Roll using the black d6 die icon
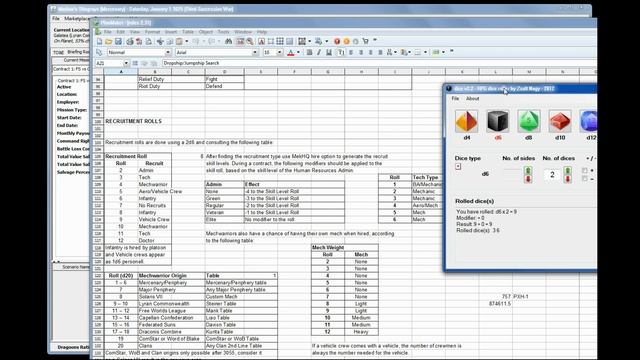The width and height of the screenshot is (640, 360). [498, 121]
